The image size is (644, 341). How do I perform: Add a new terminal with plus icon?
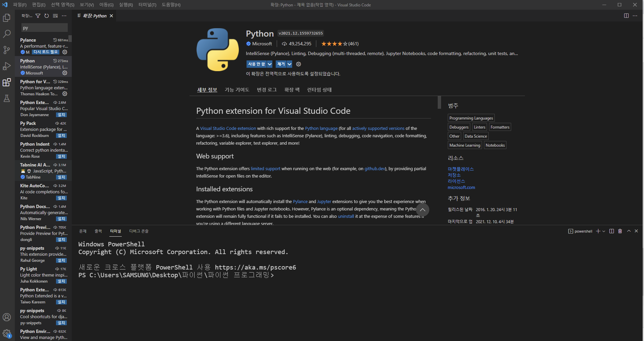tap(598, 231)
